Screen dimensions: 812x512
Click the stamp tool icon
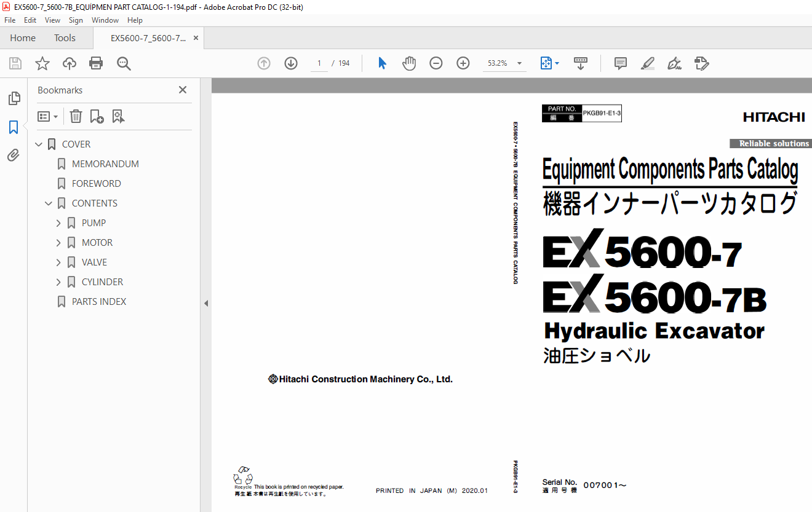pyautogui.click(x=701, y=63)
